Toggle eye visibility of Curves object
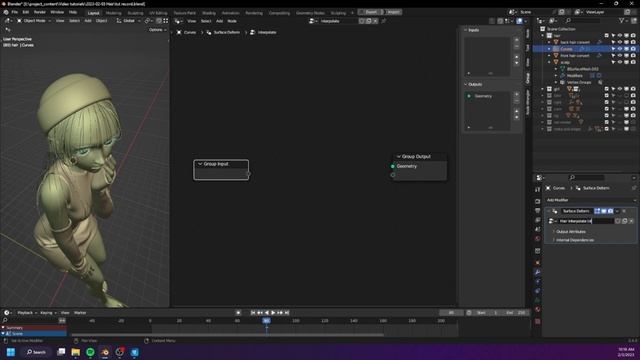The width and height of the screenshot is (640, 360). point(620,49)
